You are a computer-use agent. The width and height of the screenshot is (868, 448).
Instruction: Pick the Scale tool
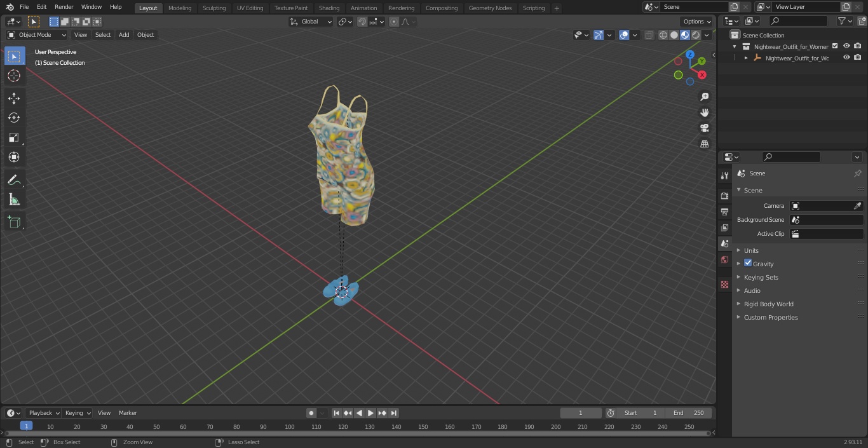tap(14, 137)
